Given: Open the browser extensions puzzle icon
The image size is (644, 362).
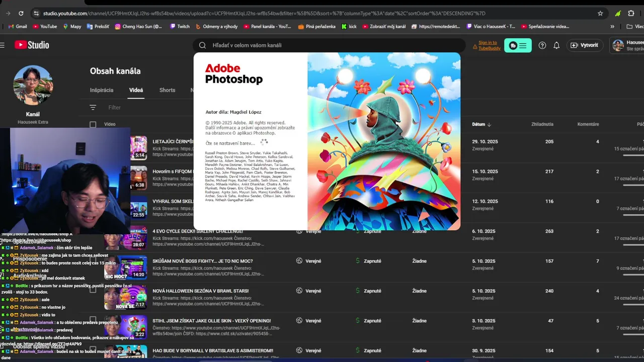Looking at the screenshot, I should coord(631,14).
